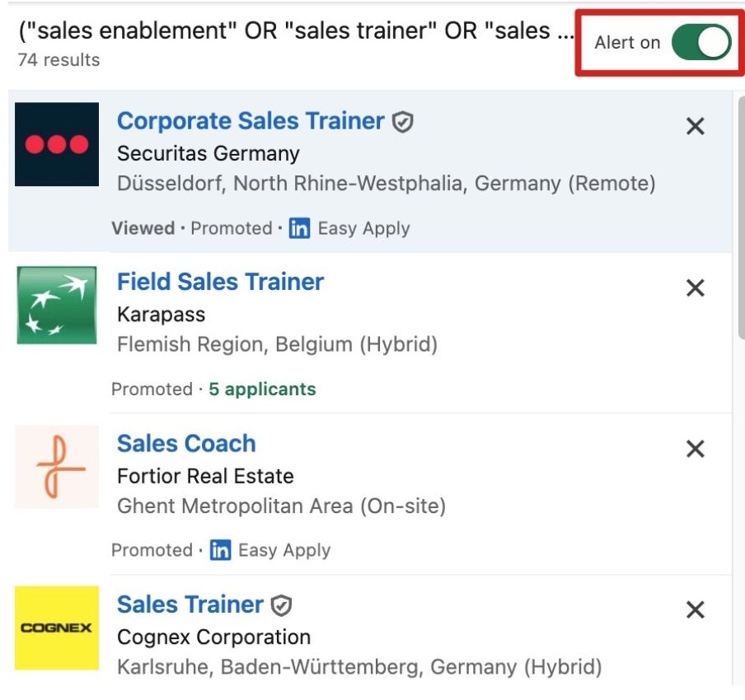Click the Fortior Real Estate logo
This screenshot has height=700, width=745.
(x=57, y=466)
